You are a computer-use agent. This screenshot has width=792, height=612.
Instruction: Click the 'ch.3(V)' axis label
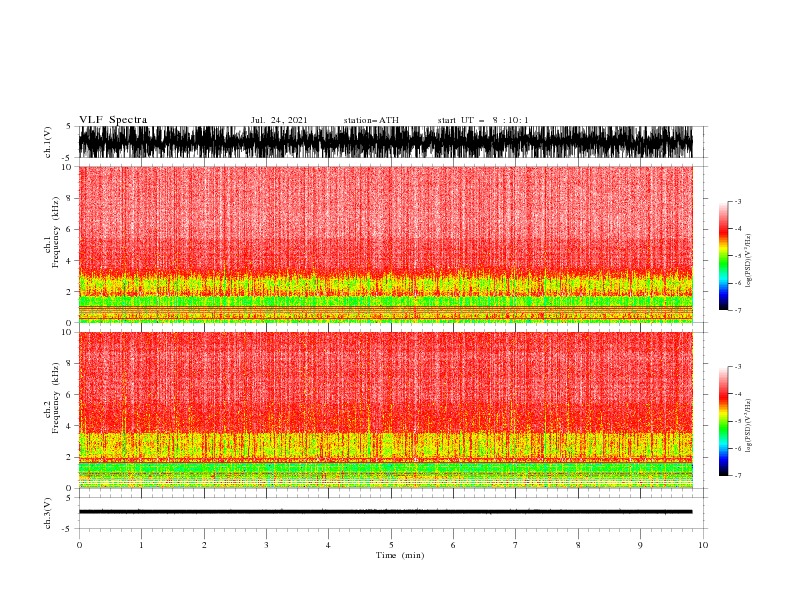[x=48, y=513]
